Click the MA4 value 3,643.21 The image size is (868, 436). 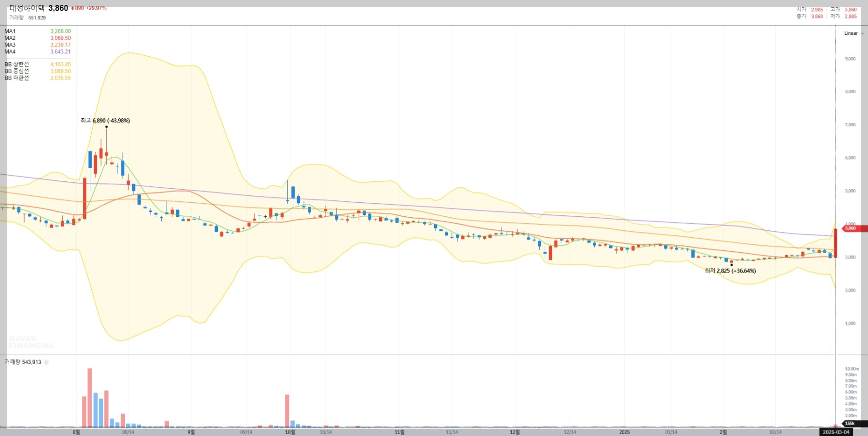pos(61,52)
